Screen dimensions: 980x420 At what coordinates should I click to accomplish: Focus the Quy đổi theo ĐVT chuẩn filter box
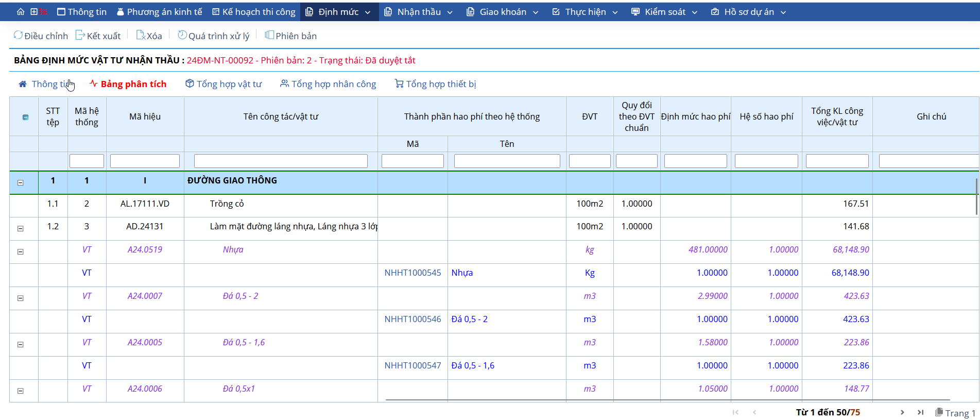pyautogui.click(x=637, y=161)
